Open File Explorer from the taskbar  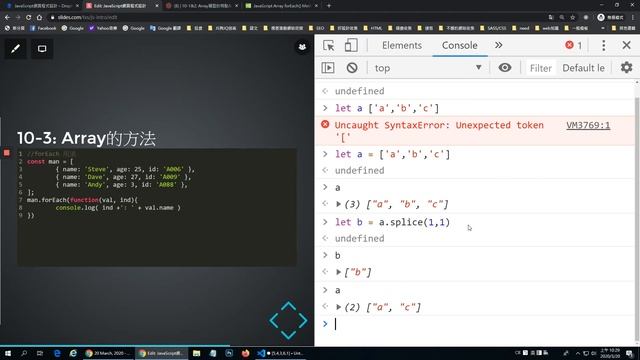point(196,353)
